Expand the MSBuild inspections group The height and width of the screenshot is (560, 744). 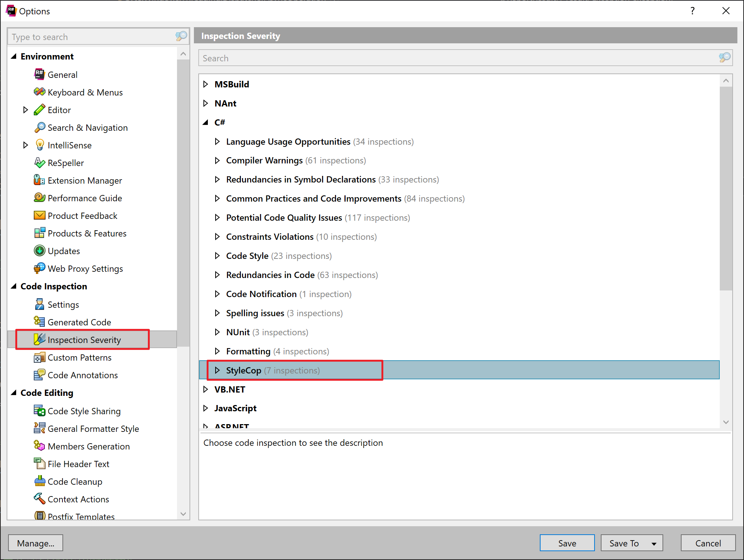pyautogui.click(x=206, y=84)
